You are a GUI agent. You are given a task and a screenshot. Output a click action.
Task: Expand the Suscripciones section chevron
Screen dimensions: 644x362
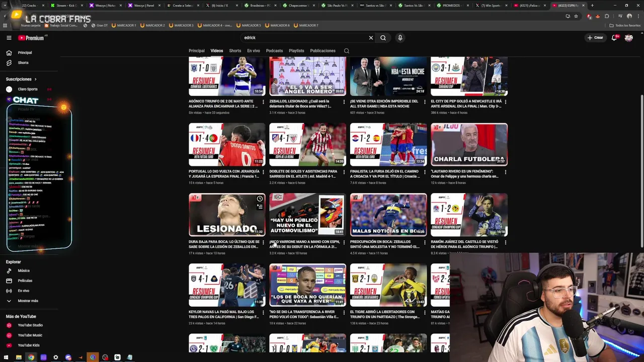pyautogui.click(x=35, y=79)
